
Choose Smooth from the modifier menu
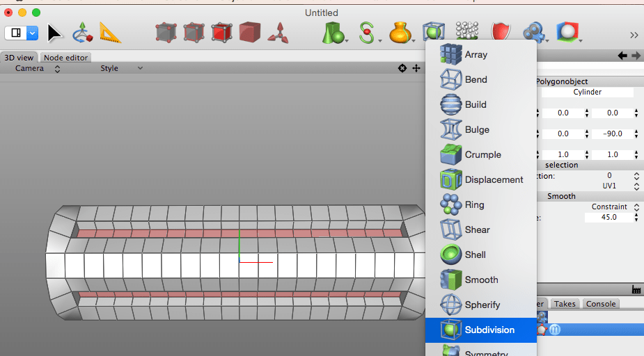click(481, 280)
